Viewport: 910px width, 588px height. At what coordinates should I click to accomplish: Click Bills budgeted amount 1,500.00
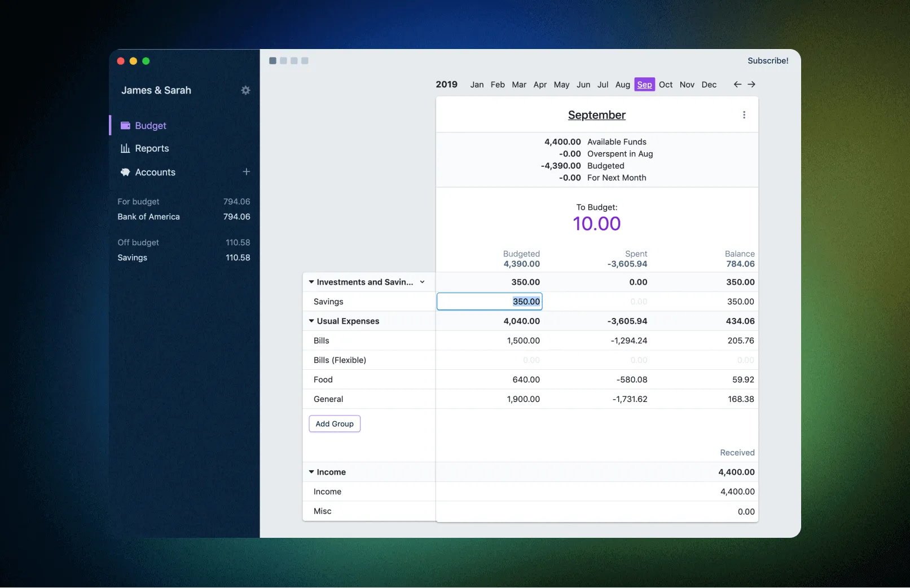pyautogui.click(x=523, y=341)
